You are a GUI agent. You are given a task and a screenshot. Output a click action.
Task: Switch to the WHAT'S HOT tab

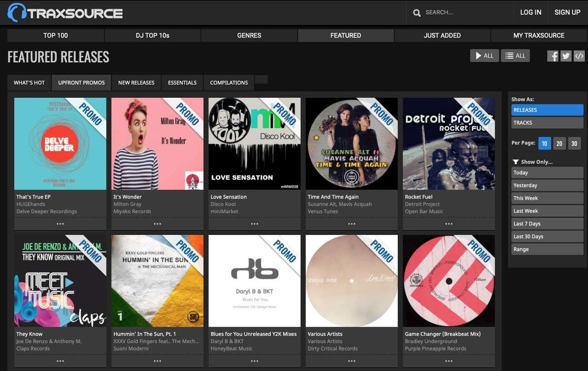pos(29,83)
